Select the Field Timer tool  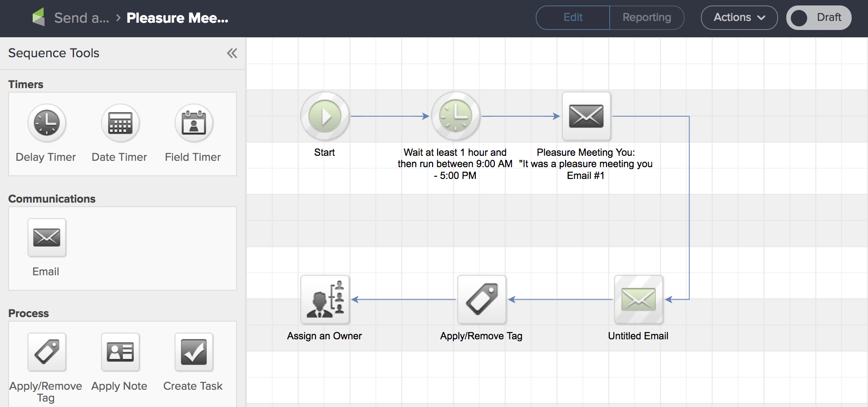(x=194, y=123)
